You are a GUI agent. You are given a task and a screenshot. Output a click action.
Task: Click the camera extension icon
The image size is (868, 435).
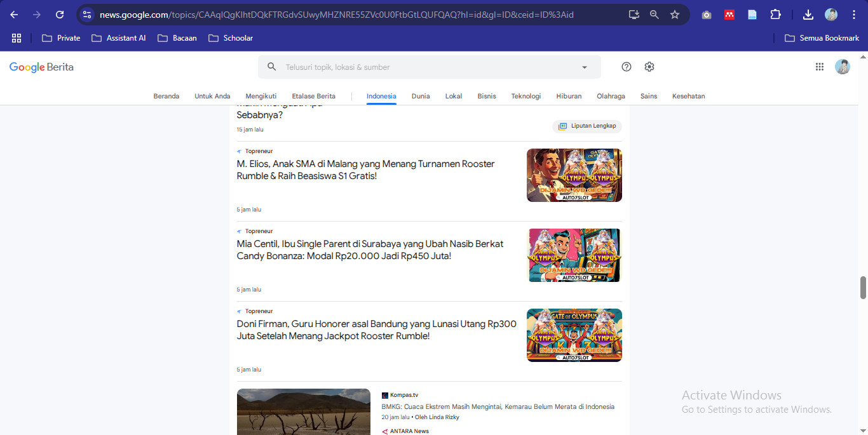click(707, 15)
